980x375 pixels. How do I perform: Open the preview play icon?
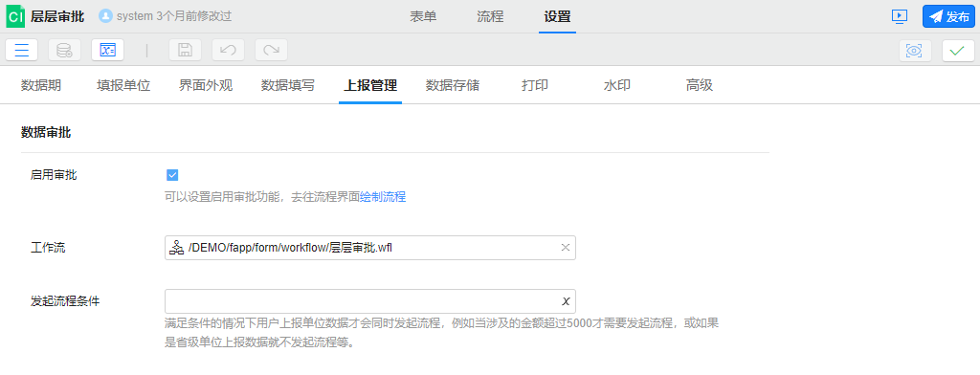click(900, 16)
